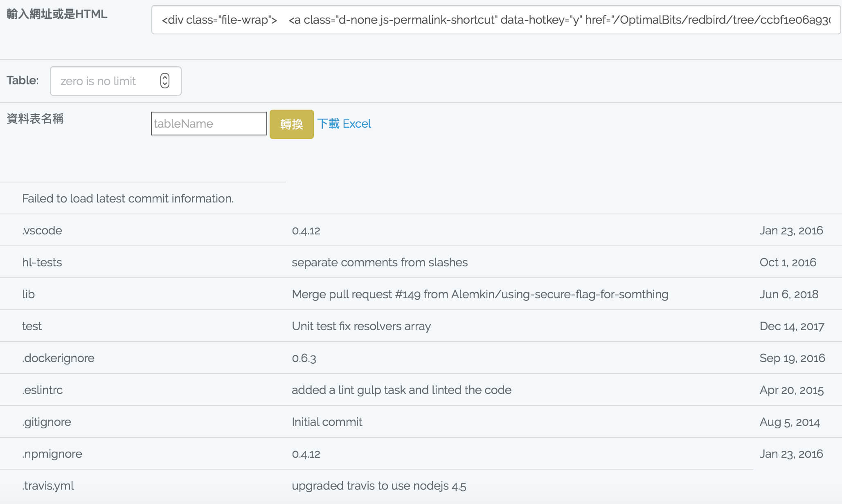Click the 'Merge pull request #149' message
The image size is (842, 504).
pos(480,294)
